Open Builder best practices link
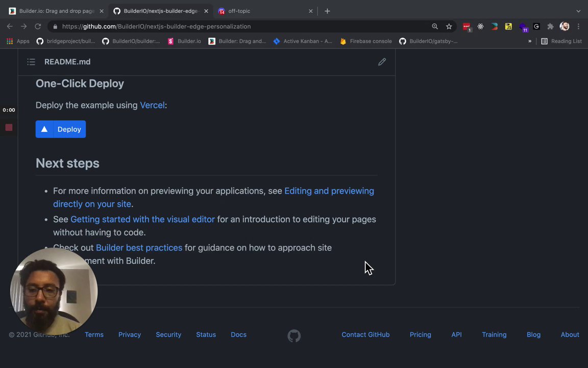 [x=139, y=248]
